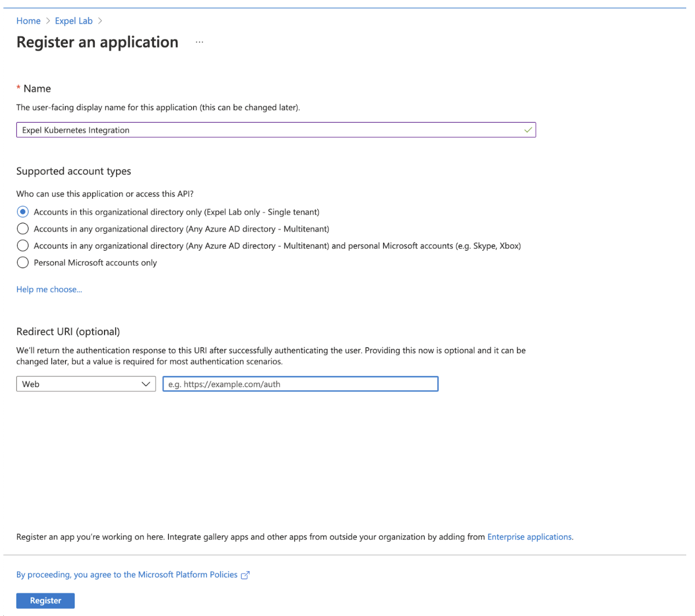The height and width of the screenshot is (616, 695).
Task: Click the green checkmark in Name field
Action: [528, 130]
